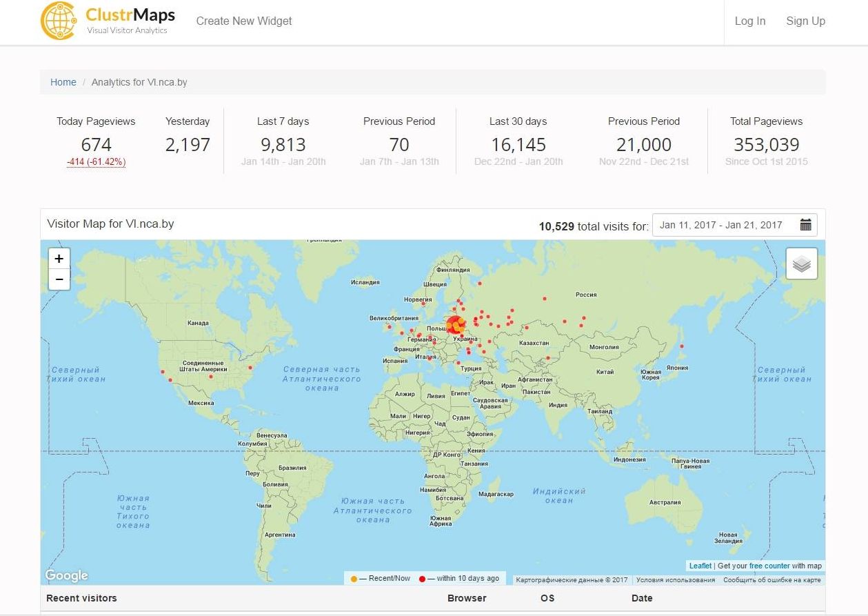Report a map error link

[771, 580]
